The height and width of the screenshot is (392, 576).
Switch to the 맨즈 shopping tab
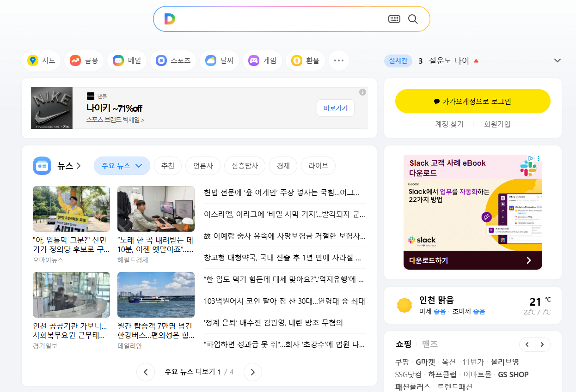click(x=430, y=344)
